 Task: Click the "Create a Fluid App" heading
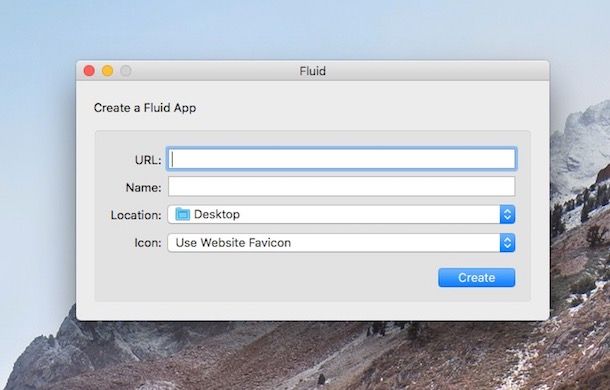(145, 108)
